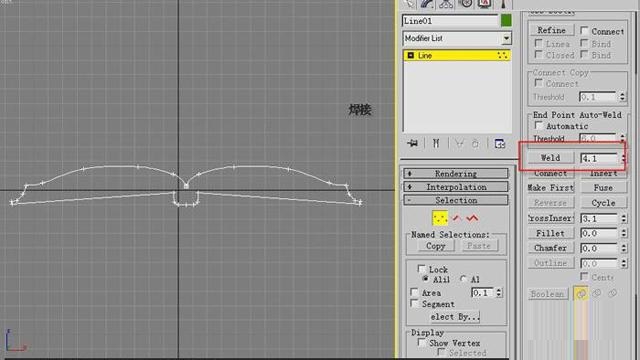Choose the All radio option
This screenshot has height=360, width=640.
[x=463, y=279]
